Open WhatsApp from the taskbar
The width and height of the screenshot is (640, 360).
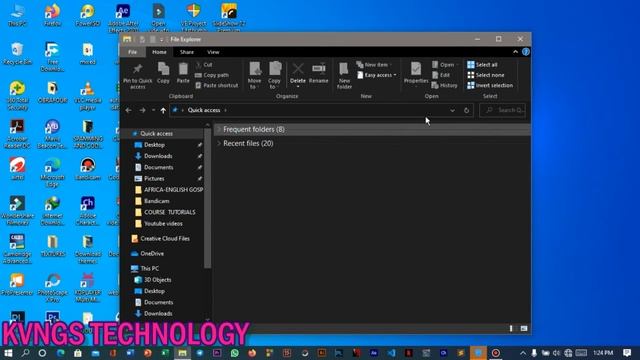234,353
